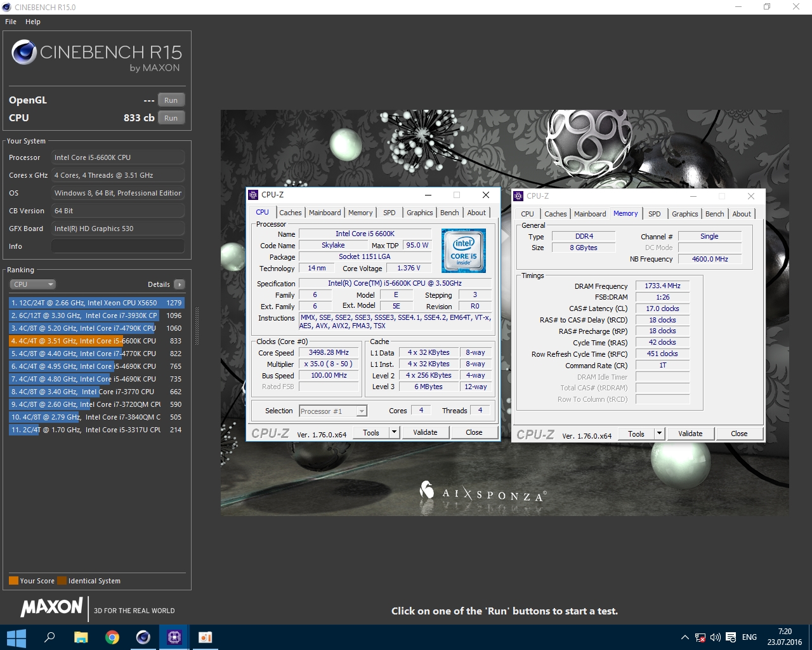Select ranking row Xeon CPU X5650
Viewport: 812px width, 650px height.
click(x=96, y=303)
